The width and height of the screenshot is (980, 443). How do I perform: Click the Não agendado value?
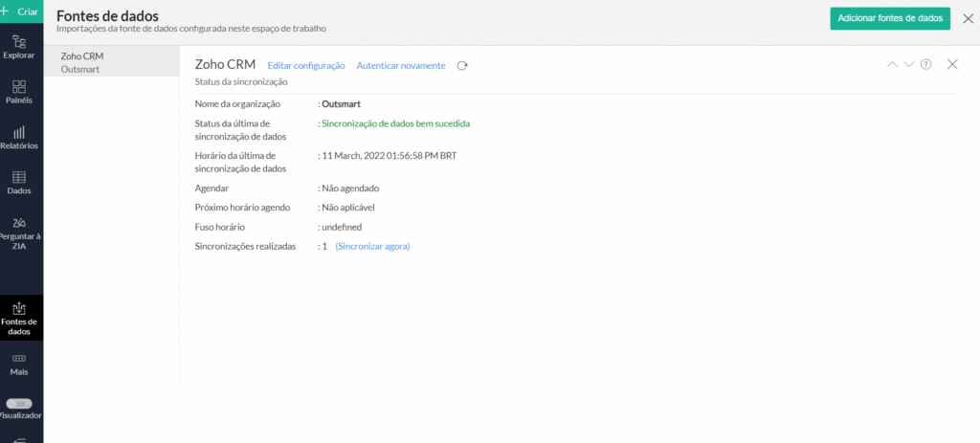coord(350,188)
